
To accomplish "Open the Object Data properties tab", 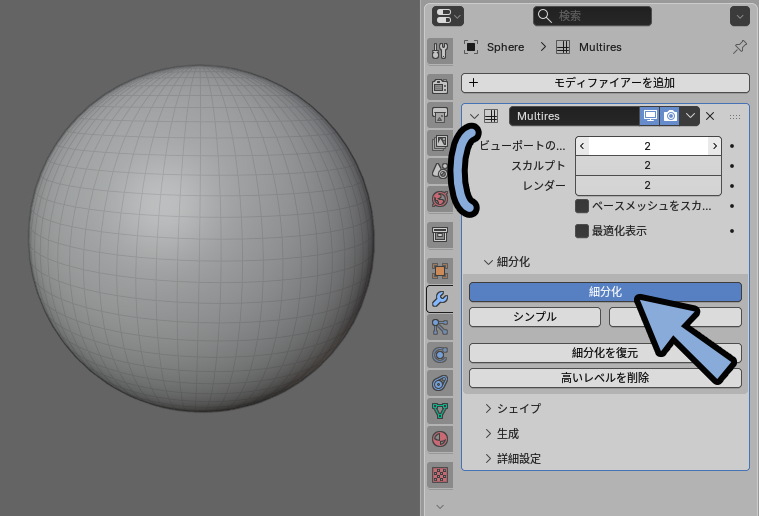I will tap(439, 410).
